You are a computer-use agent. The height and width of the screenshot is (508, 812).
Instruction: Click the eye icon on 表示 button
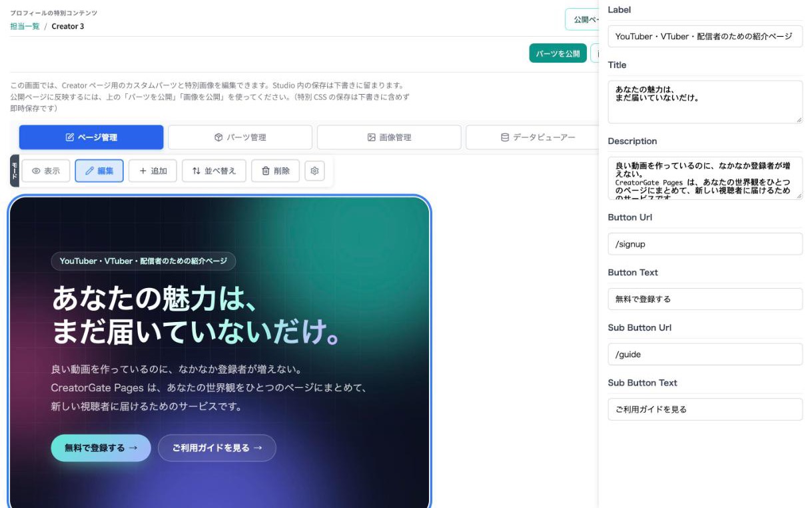tap(36, 171)
